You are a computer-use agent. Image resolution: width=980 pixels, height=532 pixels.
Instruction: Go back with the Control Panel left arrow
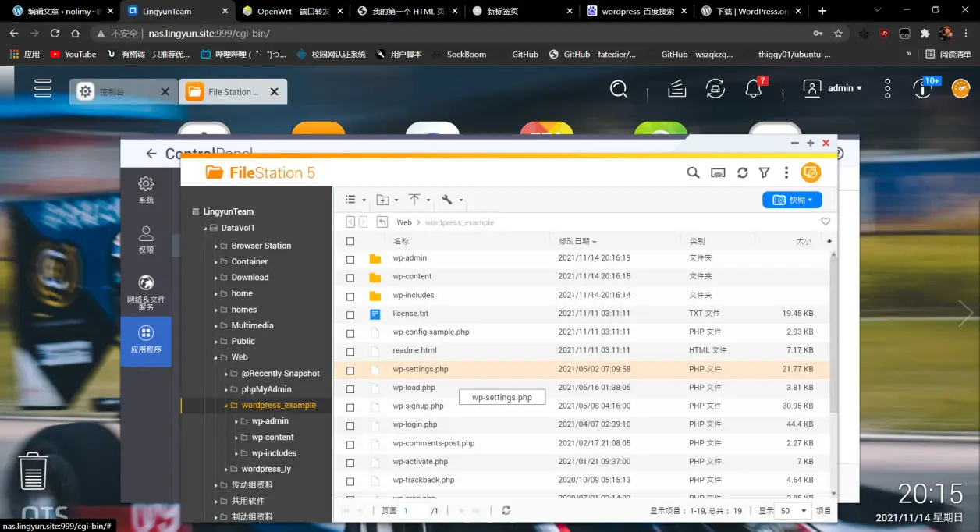pos(150,154)
